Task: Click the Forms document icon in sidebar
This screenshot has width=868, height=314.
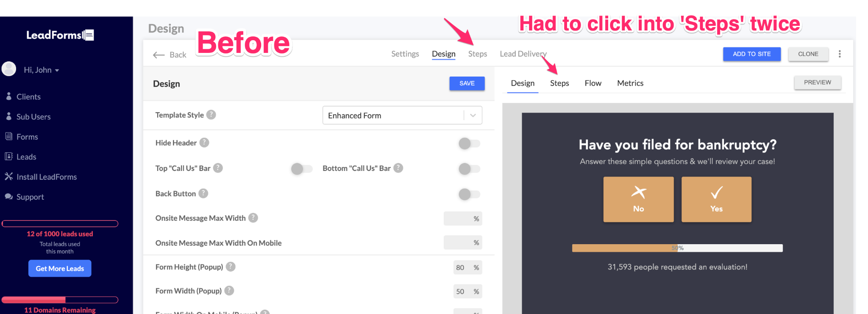Action: pos(8,136)
